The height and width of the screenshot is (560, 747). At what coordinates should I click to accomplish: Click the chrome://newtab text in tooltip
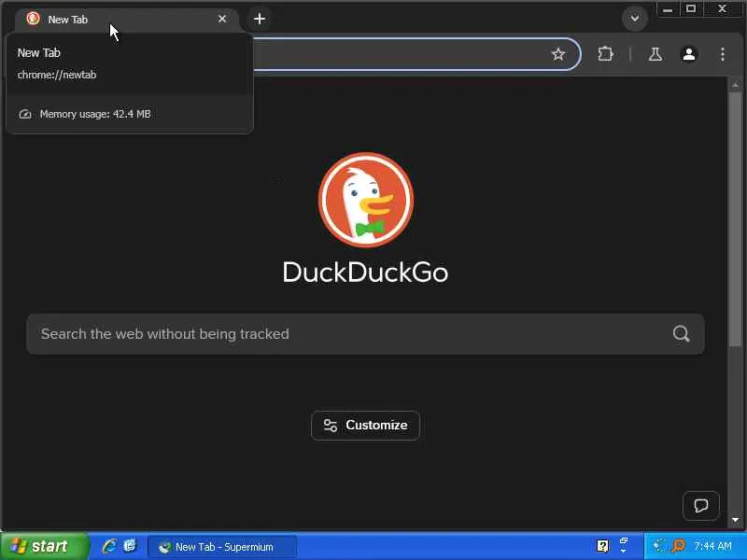coord(57,75)
